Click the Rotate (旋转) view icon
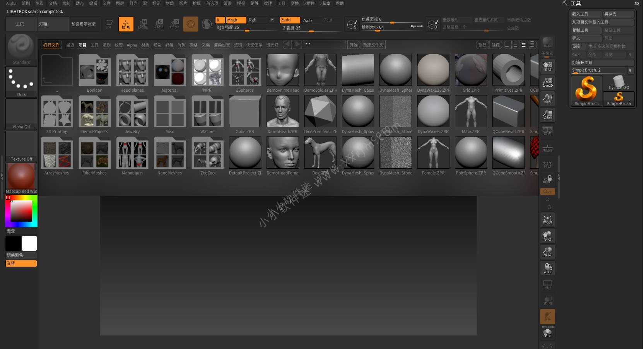644x349 pixels. click(548, 268)
